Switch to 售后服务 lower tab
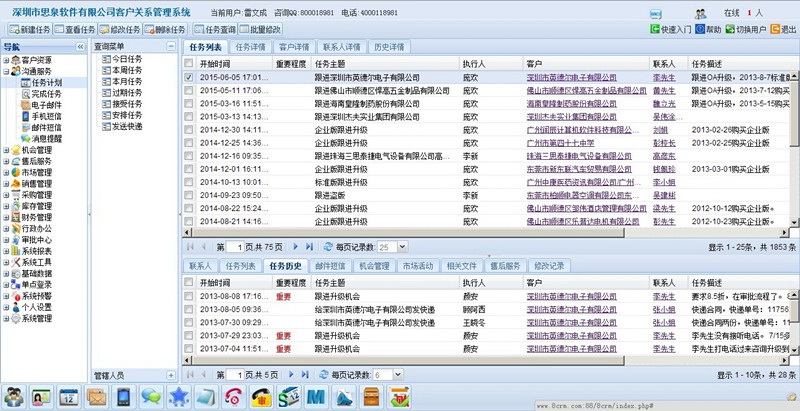 pyautogui.click(x=506, y=266)
